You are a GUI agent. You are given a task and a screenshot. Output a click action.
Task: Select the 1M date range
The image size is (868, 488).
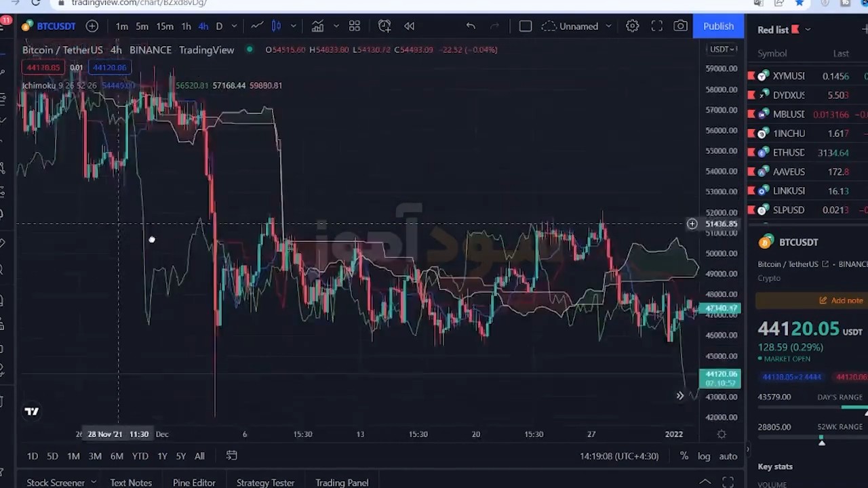(x=73, y=456)
